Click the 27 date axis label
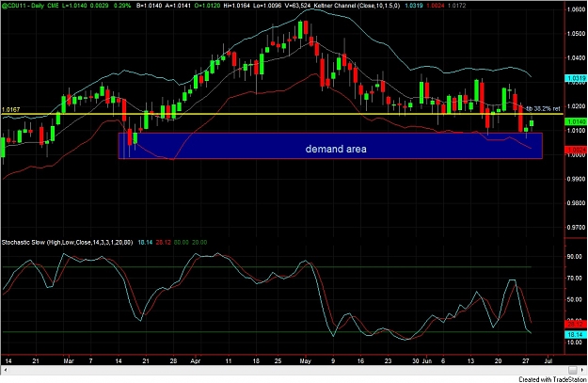588x383 pixels. click(x=526, y=361)
